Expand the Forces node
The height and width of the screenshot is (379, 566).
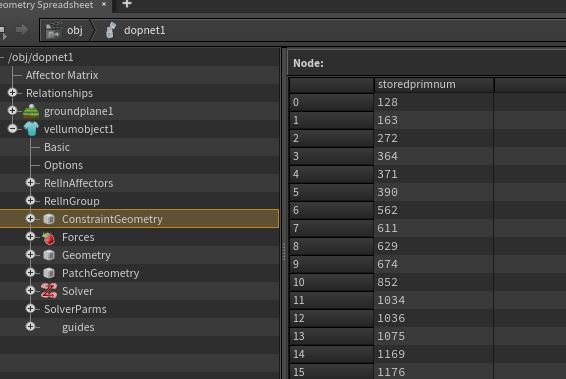pos(31,236)
